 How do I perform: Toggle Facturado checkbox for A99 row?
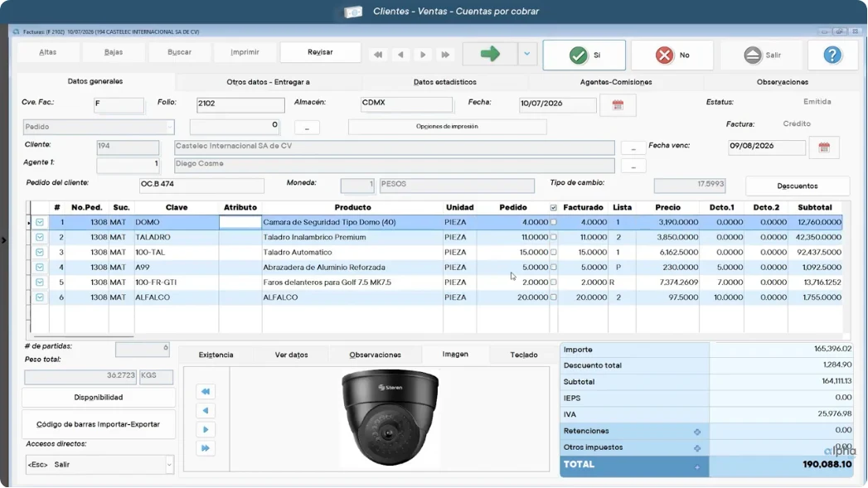(x=553, y=267)
